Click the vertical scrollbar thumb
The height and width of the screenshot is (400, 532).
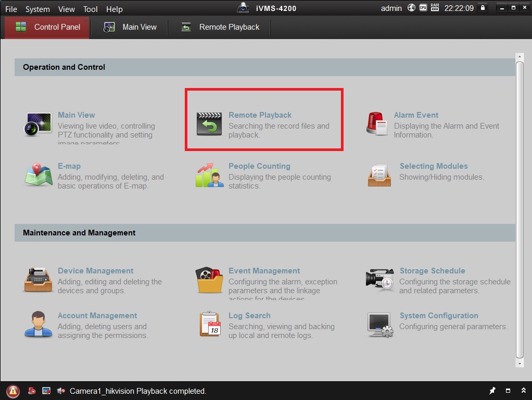[520, 209]
